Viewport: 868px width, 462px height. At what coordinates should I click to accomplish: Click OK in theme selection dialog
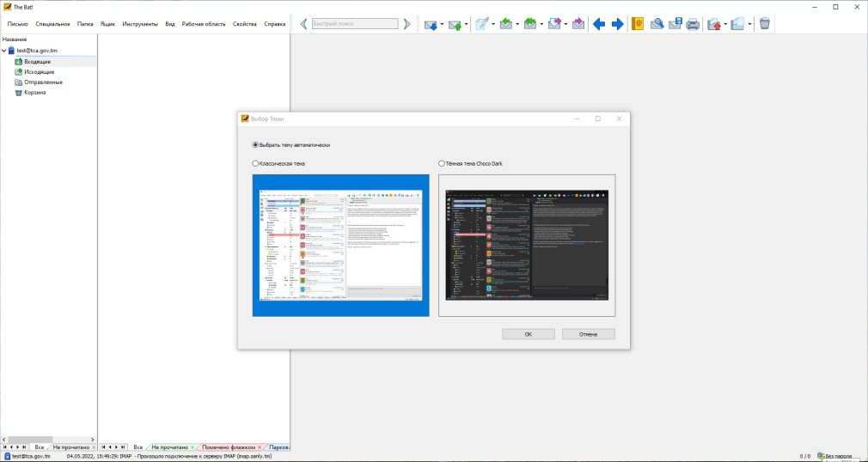pyautogui.click(x=529, y=334)
